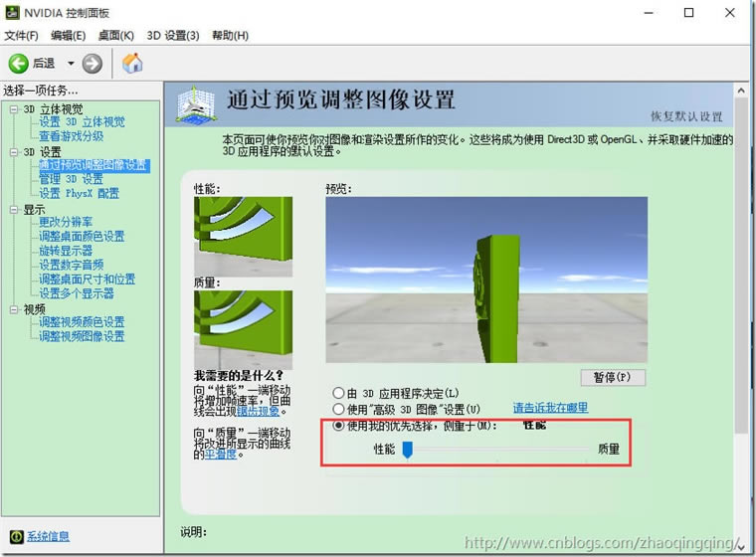Go to the Home page icon
The height and width of the screenshot is (557, 756).
pyautogui.click(x=132, y=63)
